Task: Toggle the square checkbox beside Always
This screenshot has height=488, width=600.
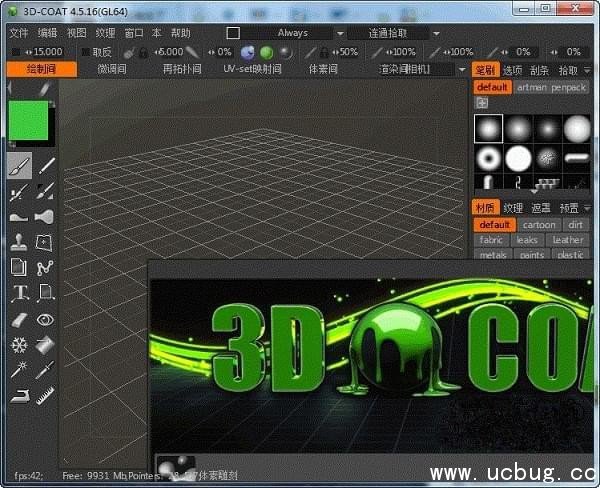Action: (233, 33)
